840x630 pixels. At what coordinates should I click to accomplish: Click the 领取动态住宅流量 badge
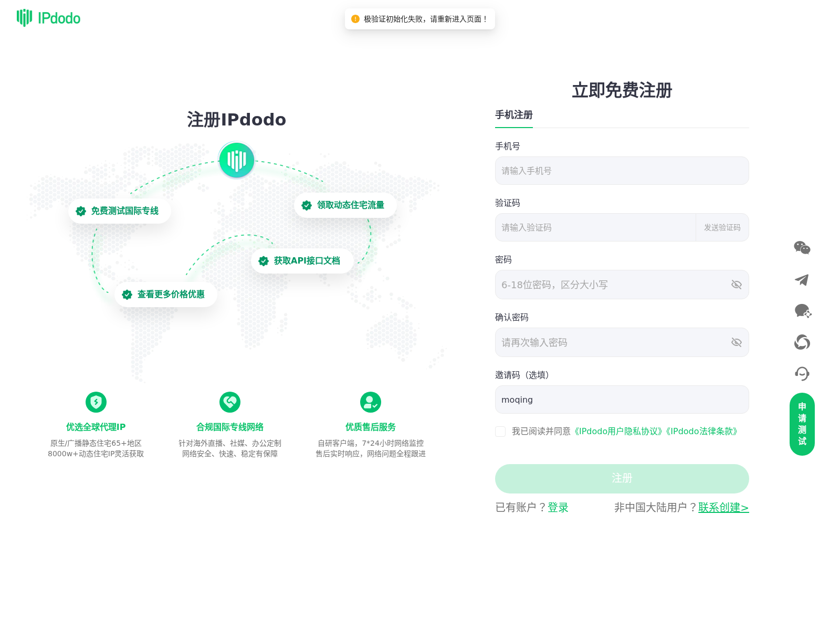pyautogui.click(x=345, y=205)
